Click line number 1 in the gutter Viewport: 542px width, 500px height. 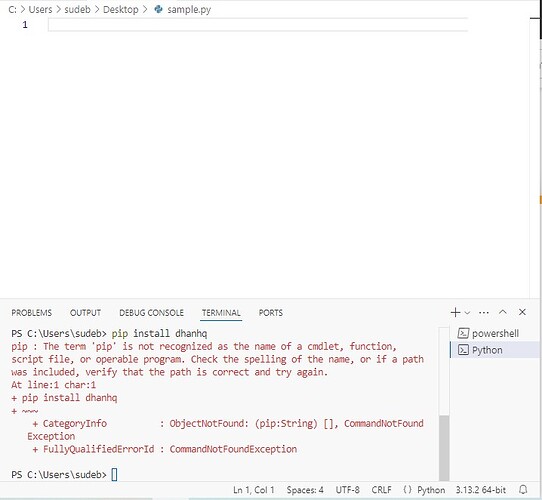tap(25, 25)
